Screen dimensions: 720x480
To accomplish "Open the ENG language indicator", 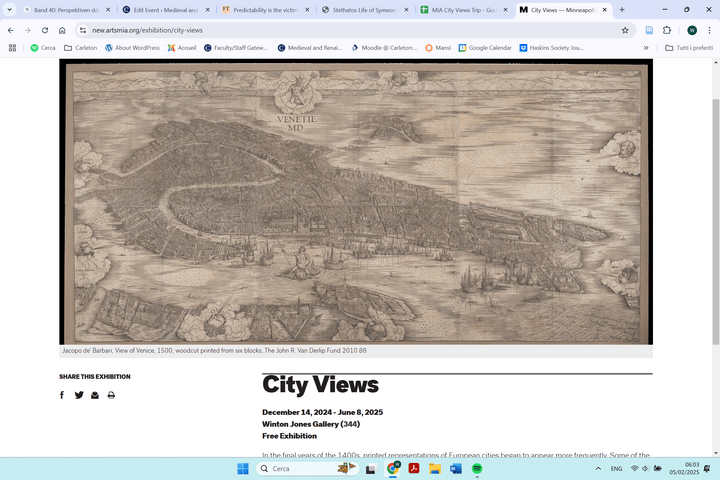I will (616, 469).
